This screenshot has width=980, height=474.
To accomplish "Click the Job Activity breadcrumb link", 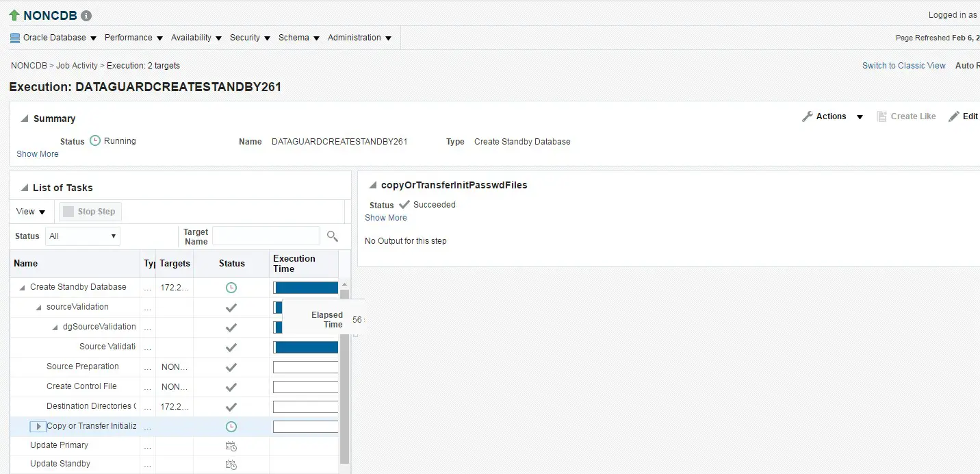I will coord(77,66).
